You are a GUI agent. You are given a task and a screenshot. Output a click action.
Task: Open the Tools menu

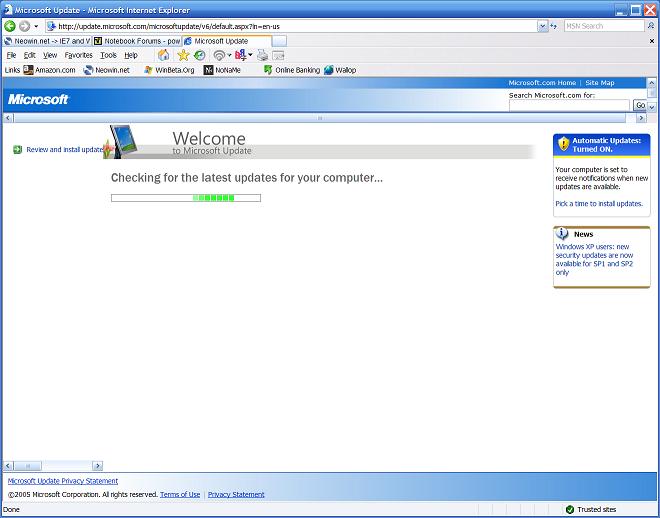[108, 55]
